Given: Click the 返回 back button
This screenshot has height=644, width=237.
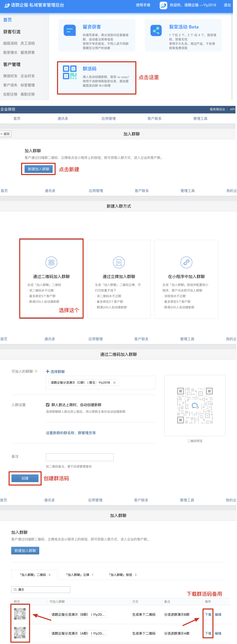Looking at the screenshot, I should [x=6, y=134].
